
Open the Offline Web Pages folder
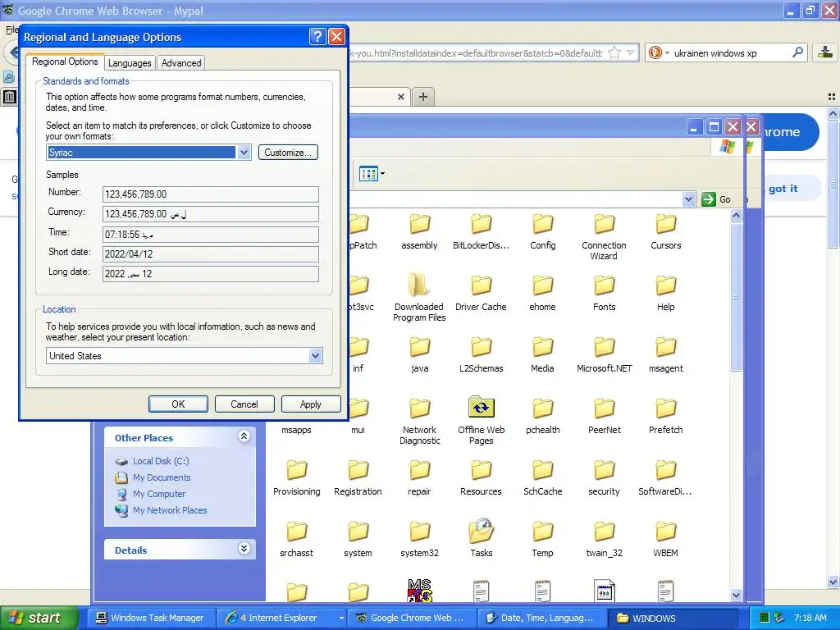pyautogui.click(x=481, y=421)
